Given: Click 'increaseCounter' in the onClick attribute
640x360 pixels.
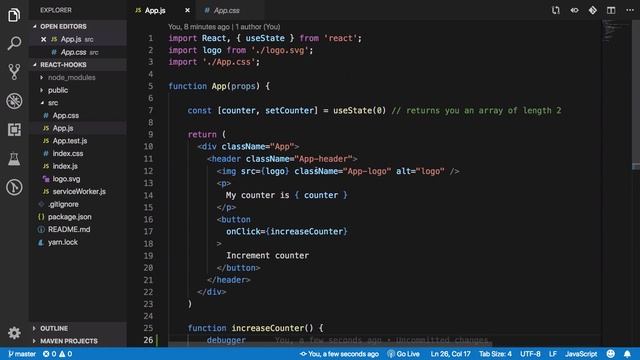Looking at the screenshot, I should [307, 231].
